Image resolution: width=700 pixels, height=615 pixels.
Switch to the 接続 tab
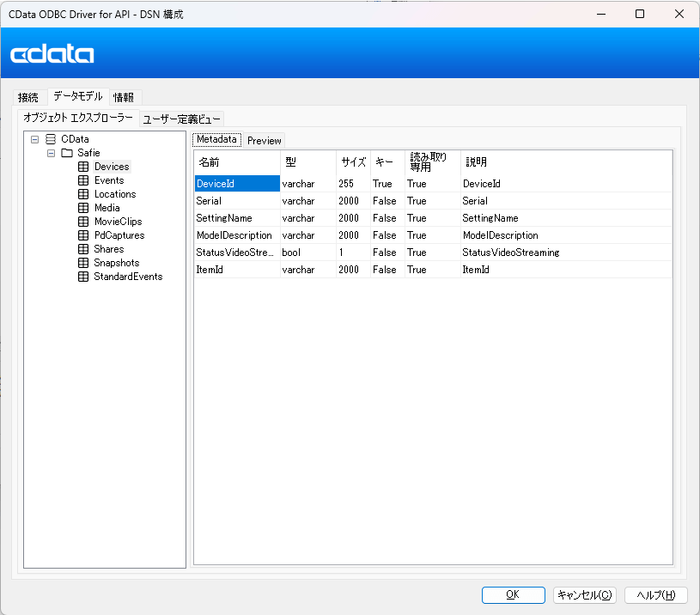(x=27, y=97)
